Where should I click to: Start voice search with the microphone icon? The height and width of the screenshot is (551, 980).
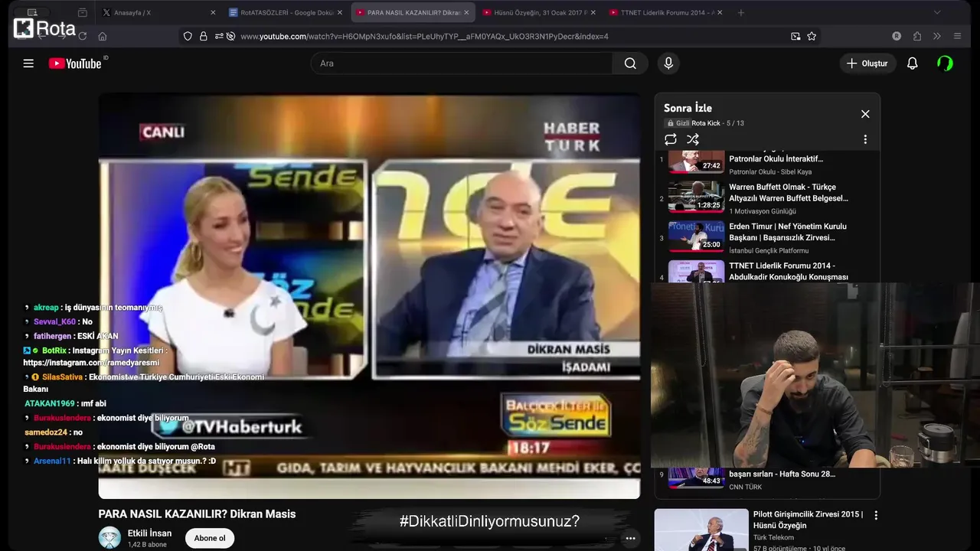[668, 64]
